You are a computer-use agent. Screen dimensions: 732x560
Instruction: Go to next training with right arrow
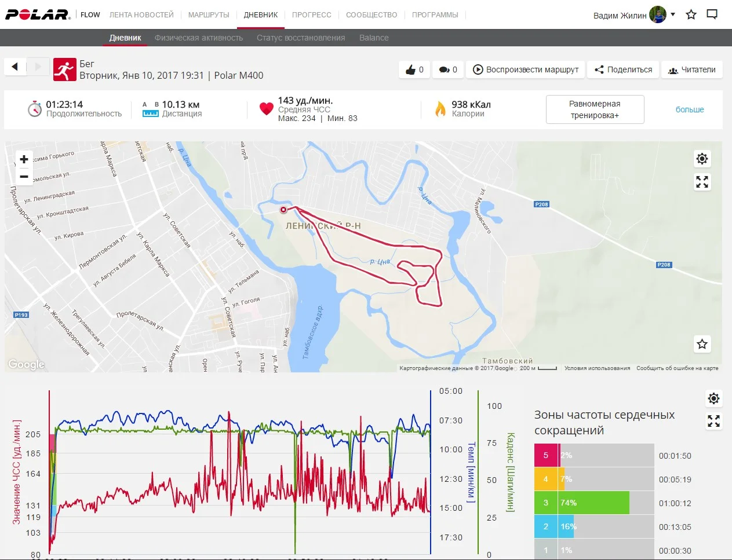pyautogui.click(x=38, y=67)
